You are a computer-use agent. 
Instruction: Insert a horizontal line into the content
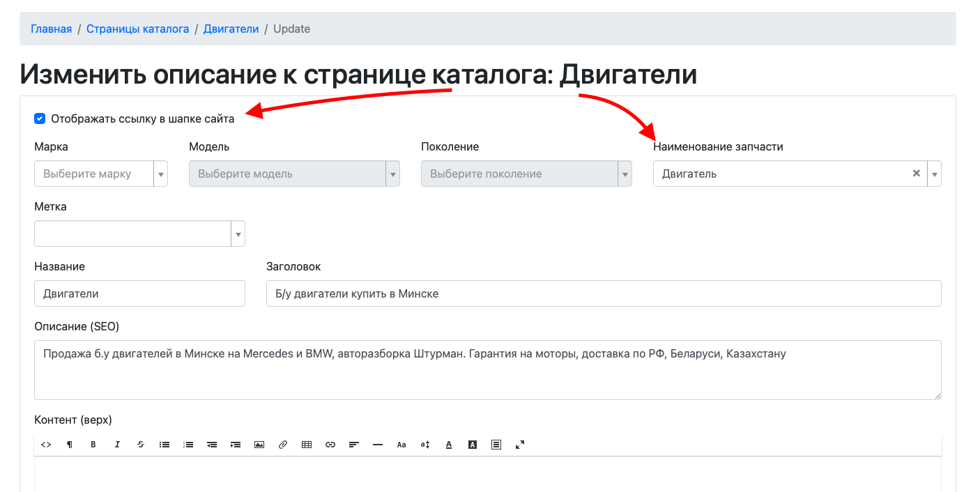[377, 444]
